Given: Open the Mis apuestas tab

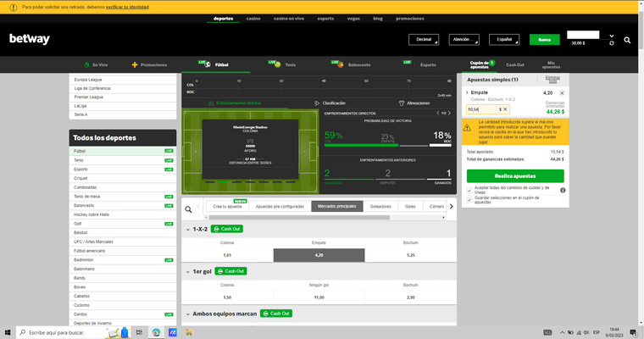Looking at the screenshot, I should 551,65.
